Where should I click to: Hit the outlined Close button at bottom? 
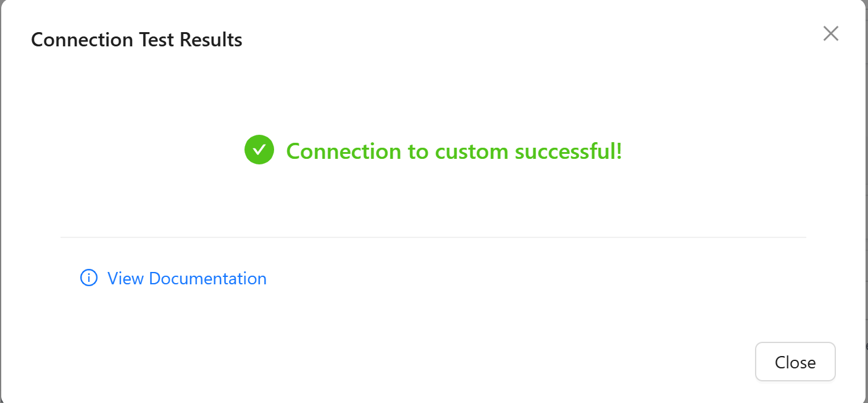(x=795, y=362)
